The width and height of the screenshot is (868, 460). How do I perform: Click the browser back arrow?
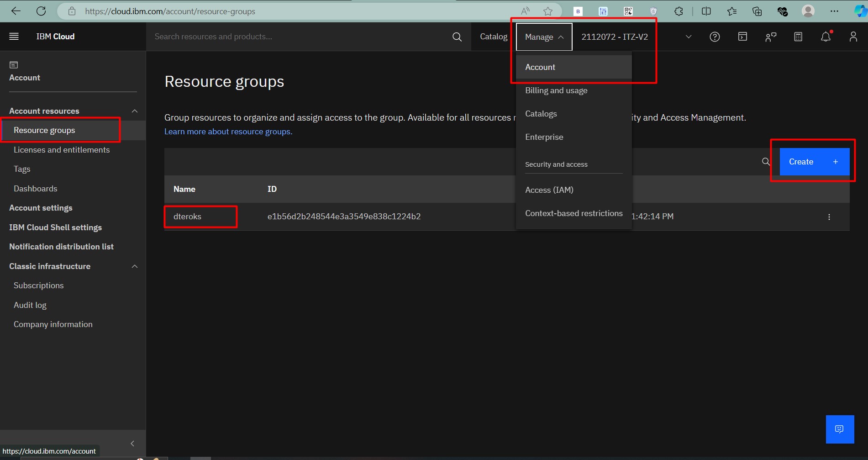(x=16, y=11)
